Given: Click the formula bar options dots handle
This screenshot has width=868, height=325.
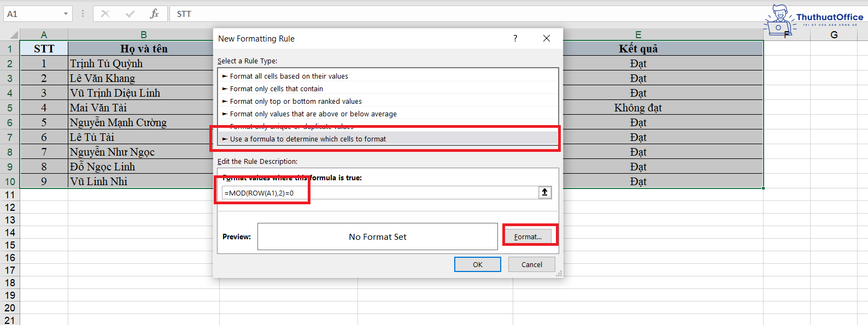Looking at the screenshot, I should [83, 14].
